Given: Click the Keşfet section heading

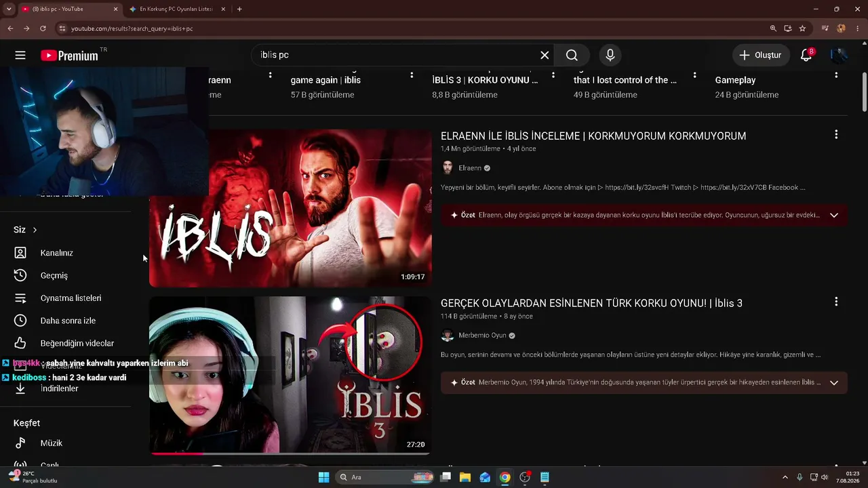Looking at the screenshot, I should click(x=26, y=423).
